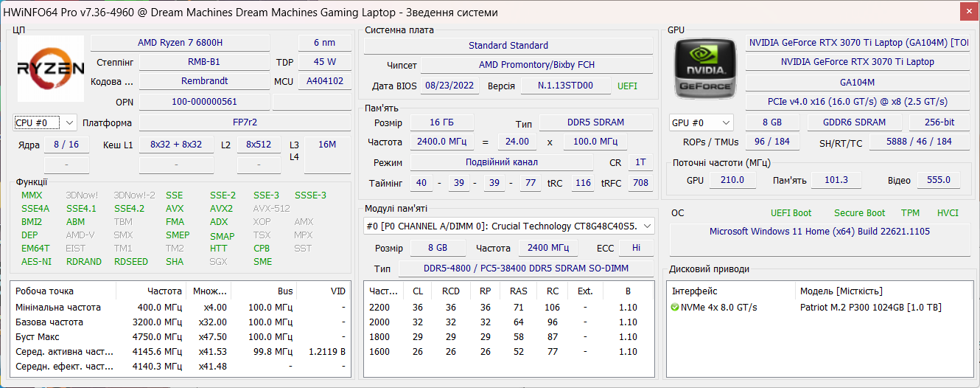The width and height of the screenshot is (980, 388).
Task: Click the AES-NI feature flag
Action: [x=37, y=262]
